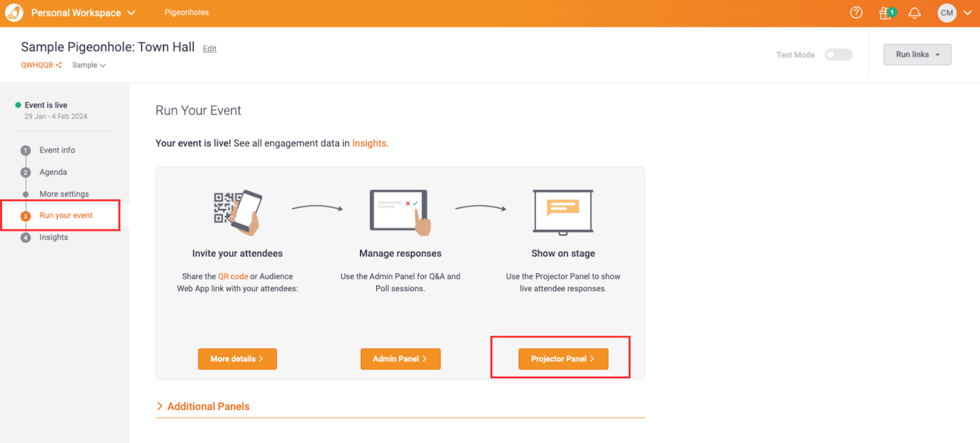Viewport: 980px width, 443px height.
Task: Open Agenda in the sidebar
Action: point(53,172)
